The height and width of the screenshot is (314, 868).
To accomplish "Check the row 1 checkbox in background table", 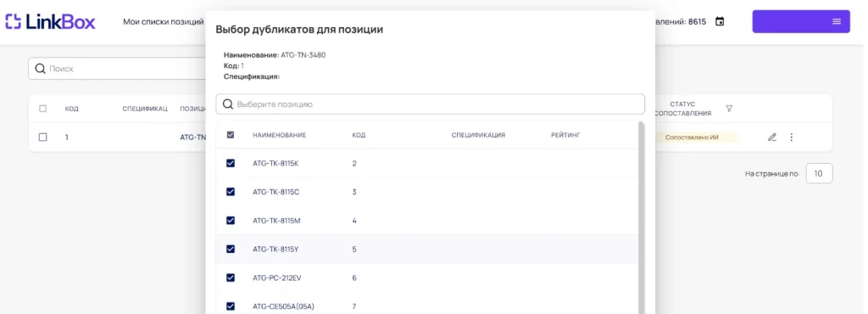I will click(42, 137).
